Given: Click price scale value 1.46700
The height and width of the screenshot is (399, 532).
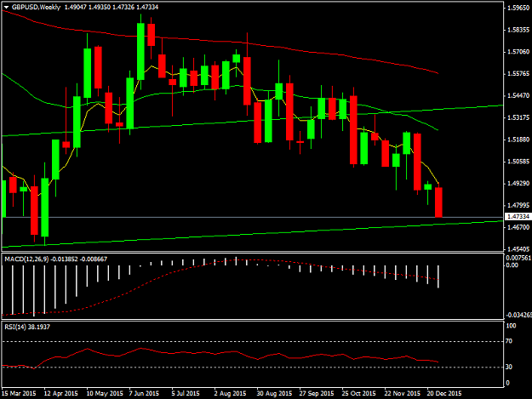Looking at the screenshot, I should coord(518,227).
